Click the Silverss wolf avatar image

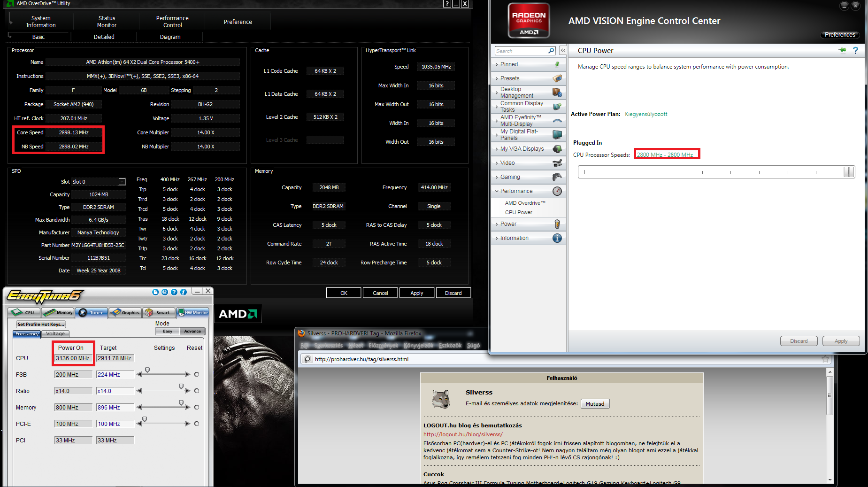point(440,399)
